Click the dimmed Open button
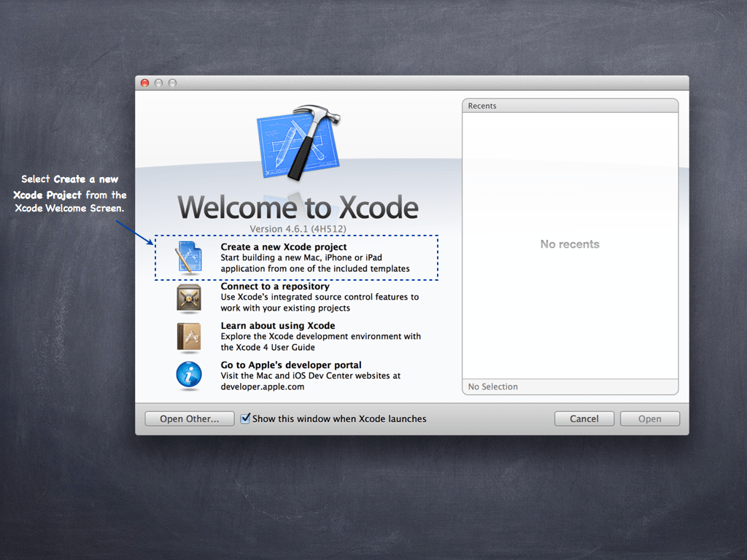Image resolution: width=747 pixels, height=560 pixels. pos(650,419)
